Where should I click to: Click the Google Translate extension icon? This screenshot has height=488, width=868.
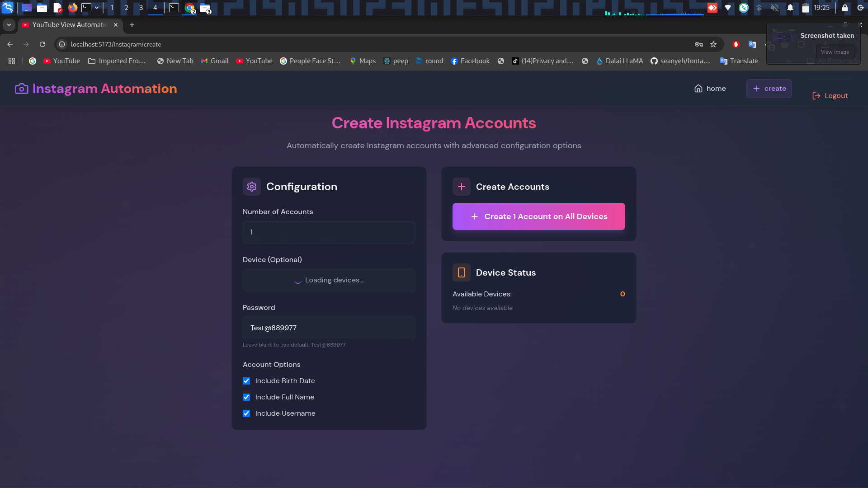click(x=752, y=44)
